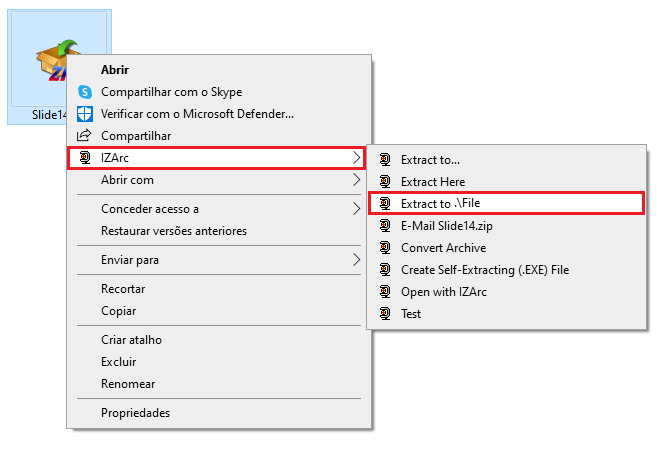Click the share arrow icon beside Compartilhar
Viewport: 657px width, 465px height.
[x=84, y=135]
